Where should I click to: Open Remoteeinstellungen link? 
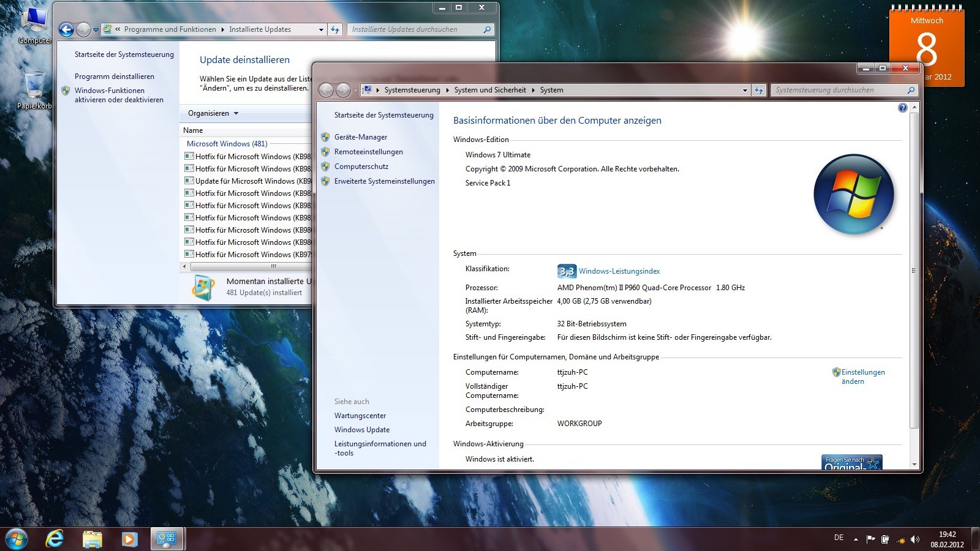tap(369, 152)
